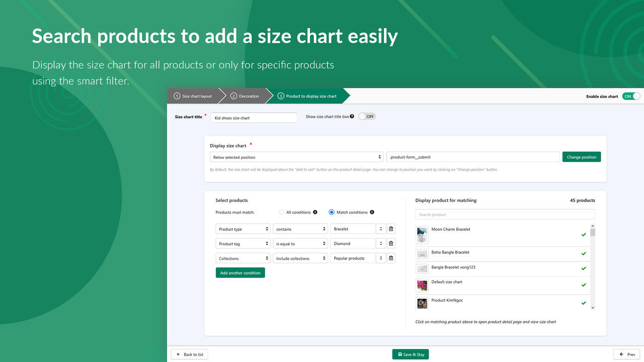Image resolution: width=644 pixels, height=362 pixels.
Task: Open the Product type field dropdown
Action: 243,229
